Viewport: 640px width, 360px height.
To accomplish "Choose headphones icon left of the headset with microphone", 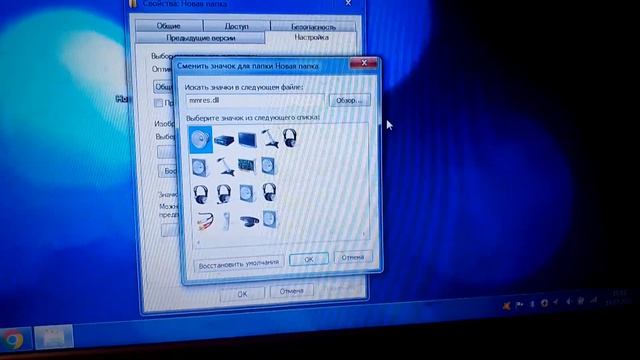I will (200, 194).
